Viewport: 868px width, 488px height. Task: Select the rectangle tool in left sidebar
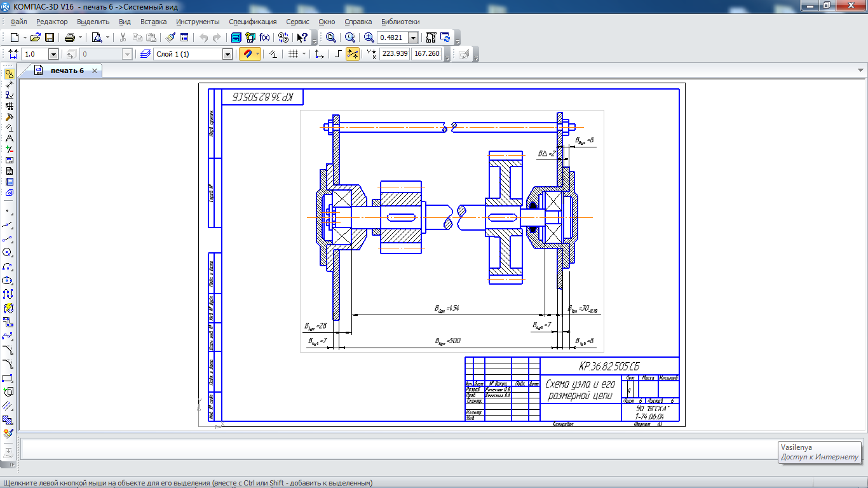coord(8,378)
